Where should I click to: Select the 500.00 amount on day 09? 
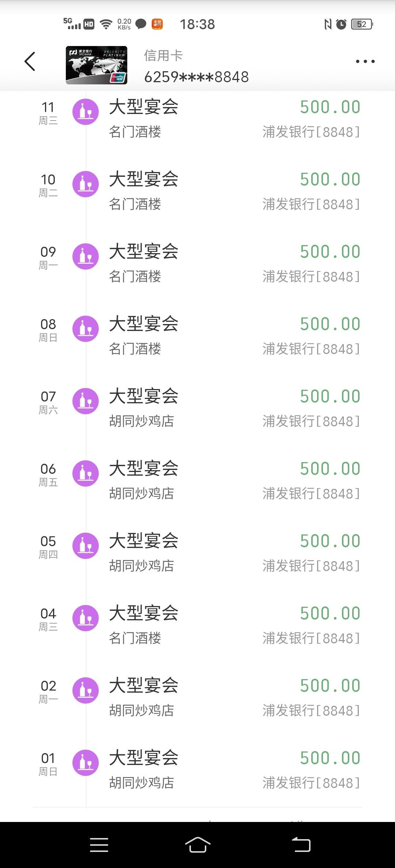330,252
